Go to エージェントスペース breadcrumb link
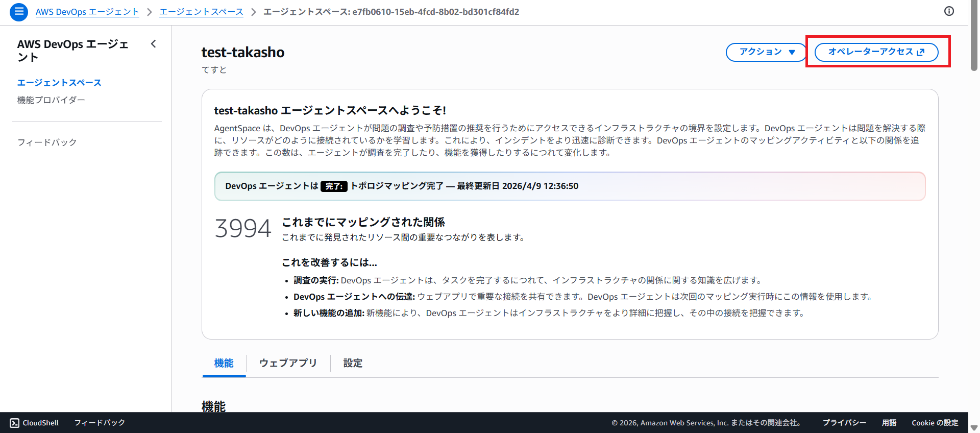The image size is (980, 433). pos(201,12)
